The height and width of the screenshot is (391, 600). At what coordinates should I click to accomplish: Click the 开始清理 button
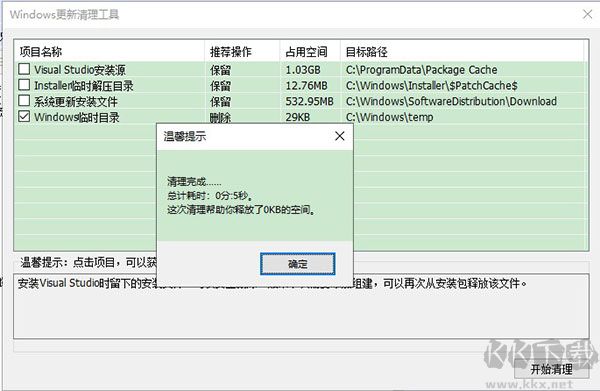tap(551, 369)
